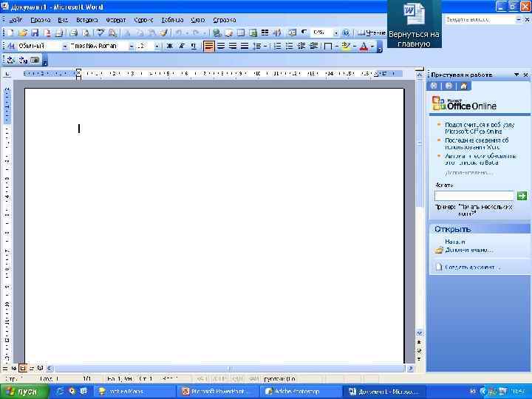Viewport: 532px width, 399px height.
Task: Toggle underline formatting (Ч)
Action: click(x=194, y=46)
